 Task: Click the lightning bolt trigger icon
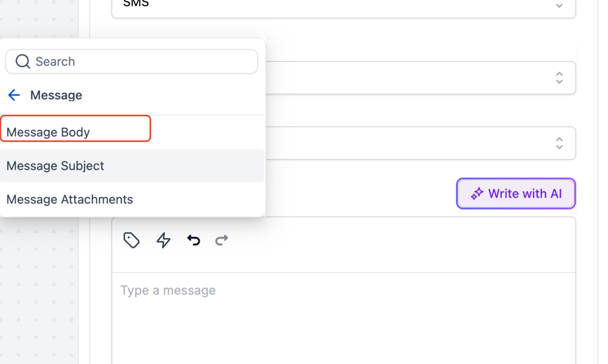pyautogui.click(x=163, y=240)
